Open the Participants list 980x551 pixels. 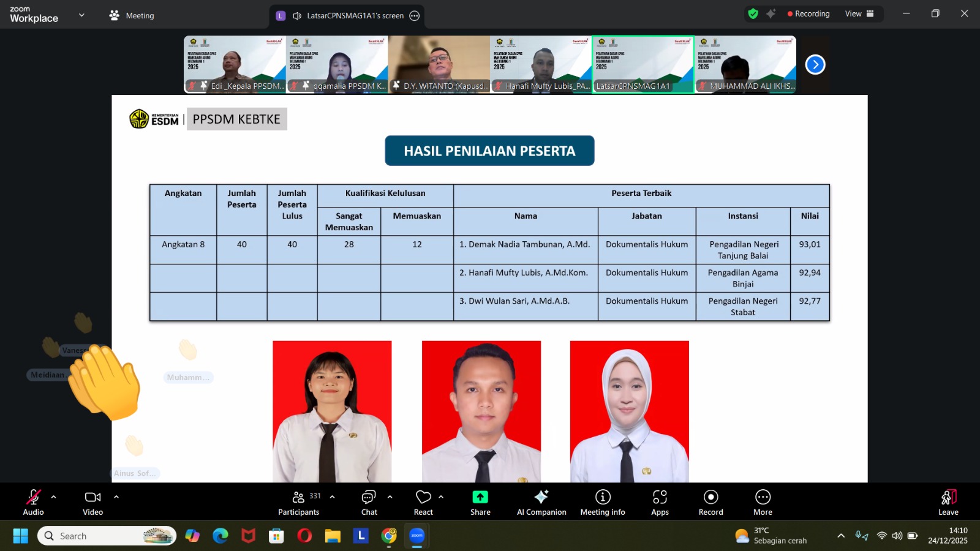299,502
